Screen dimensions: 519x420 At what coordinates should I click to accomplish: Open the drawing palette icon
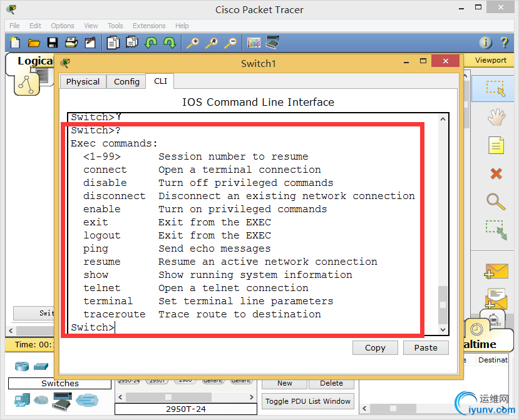[x=254, y=43]
